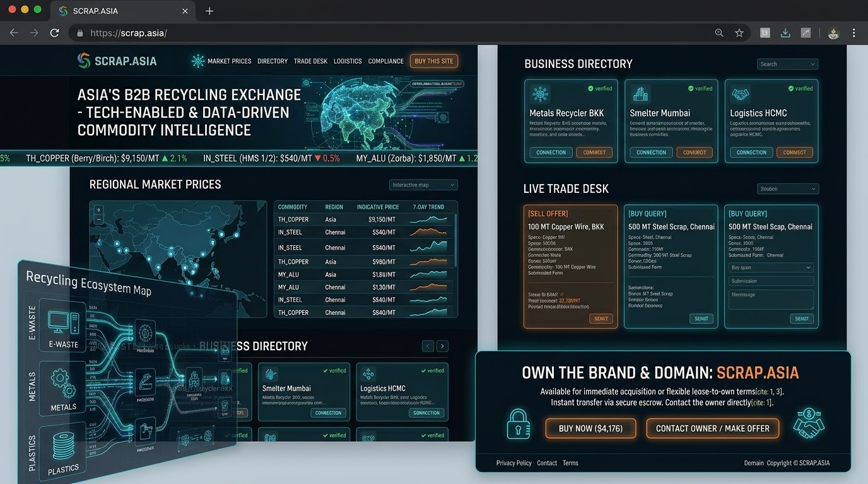The image size is (868, 484).
Task: Open the Terms footer link
Action: (570, 463)
